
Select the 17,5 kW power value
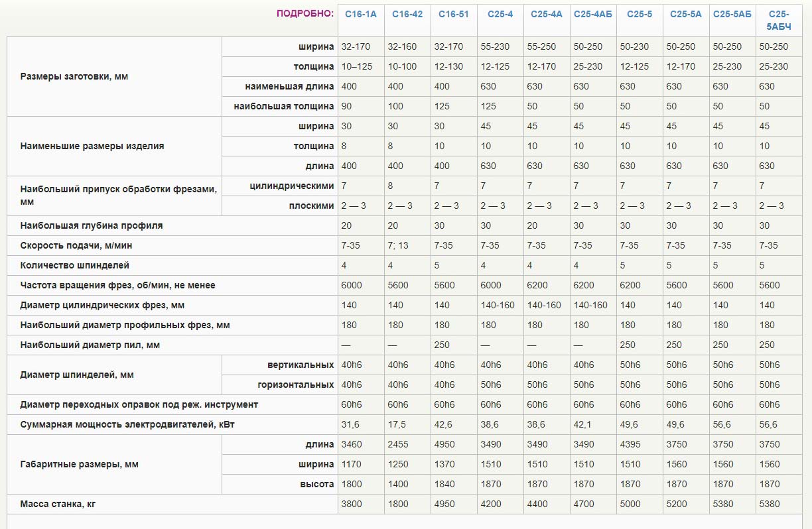(397, 425)
